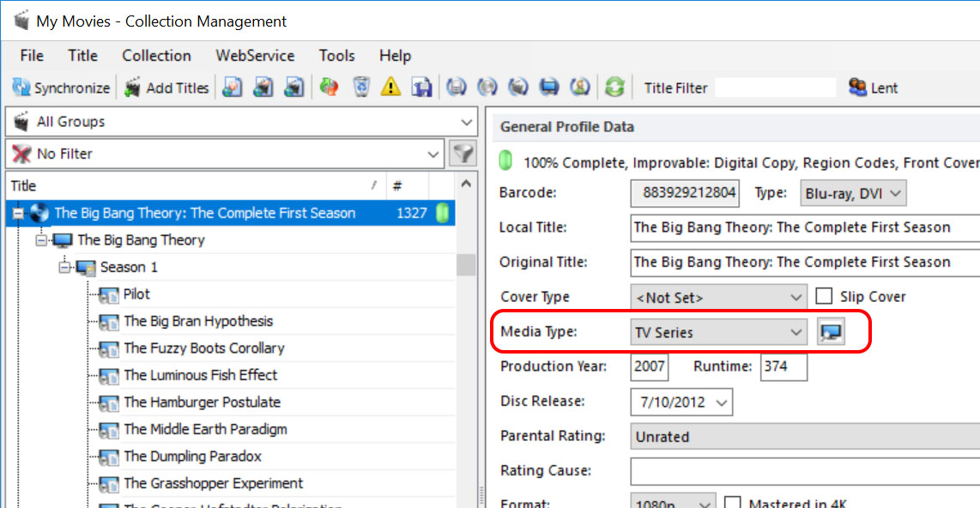
Task: Open the Title menu
Action: click(x=82, y=56)
